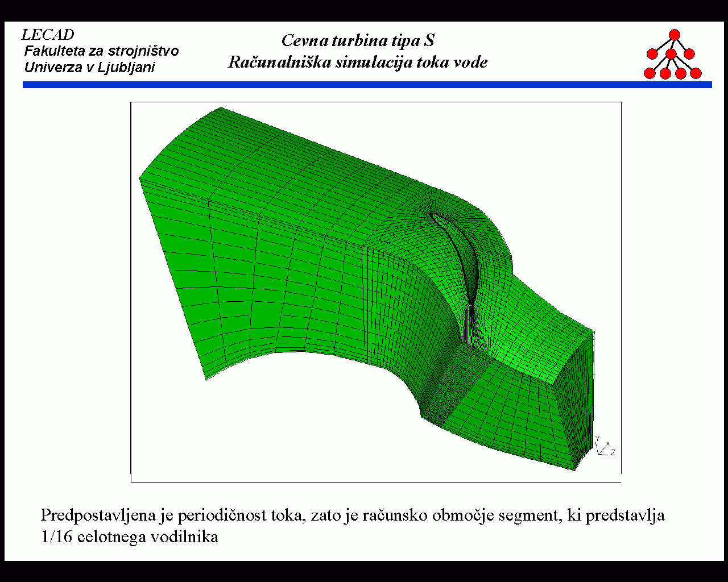Screen dimensions: 728x582
Task: Click the title 'Cevna turbina tipa S'
Action: click(358, 40)
